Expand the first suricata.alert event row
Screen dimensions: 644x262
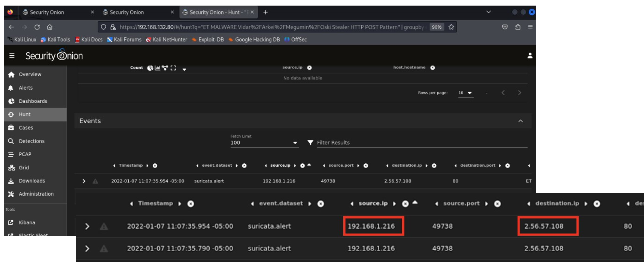84,181
